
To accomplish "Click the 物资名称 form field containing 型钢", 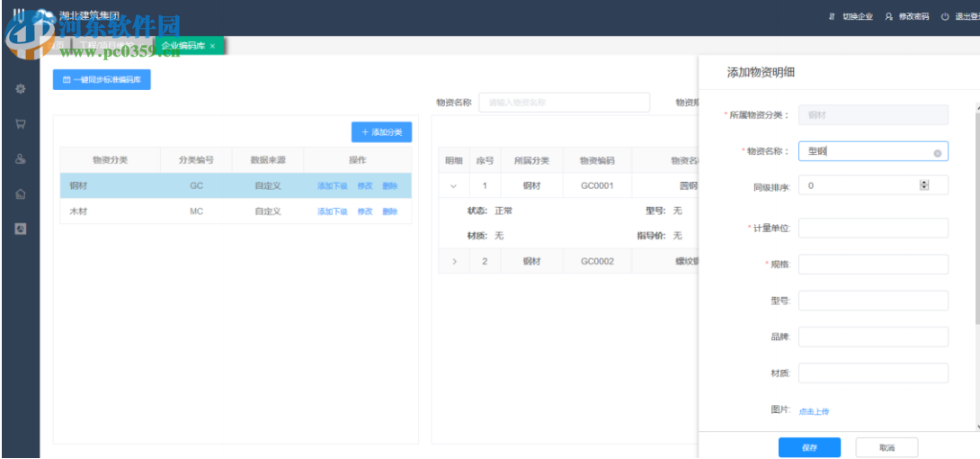I will pyautogui.click(x=873, y=151).
